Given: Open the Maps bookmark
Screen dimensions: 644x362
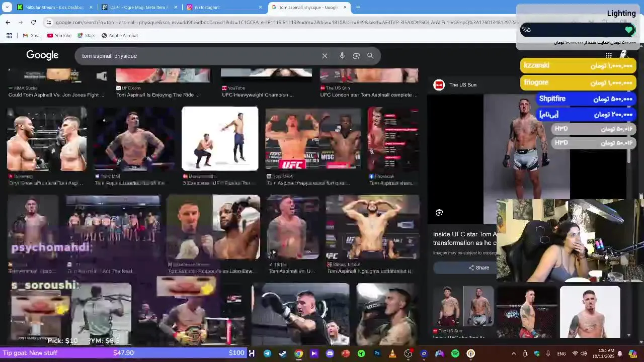Looking at the screenshot, I should point(87,35).
